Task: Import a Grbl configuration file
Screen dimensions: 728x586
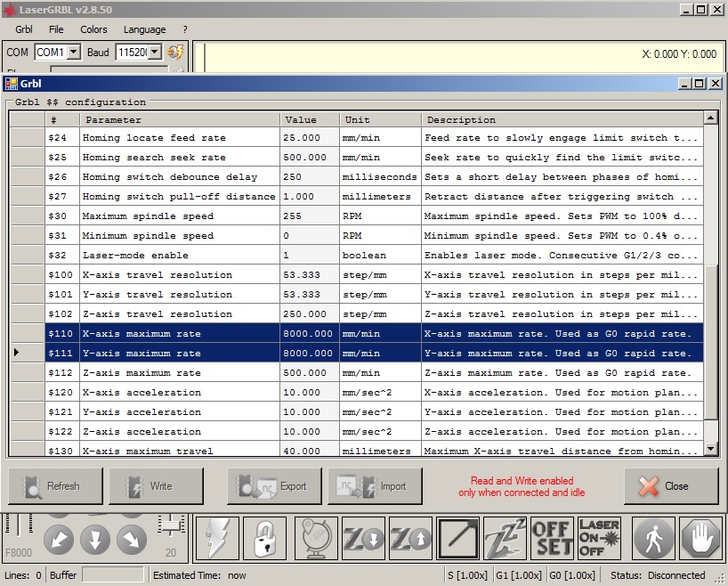Action: pyautogui.click(x=376, y=486)
